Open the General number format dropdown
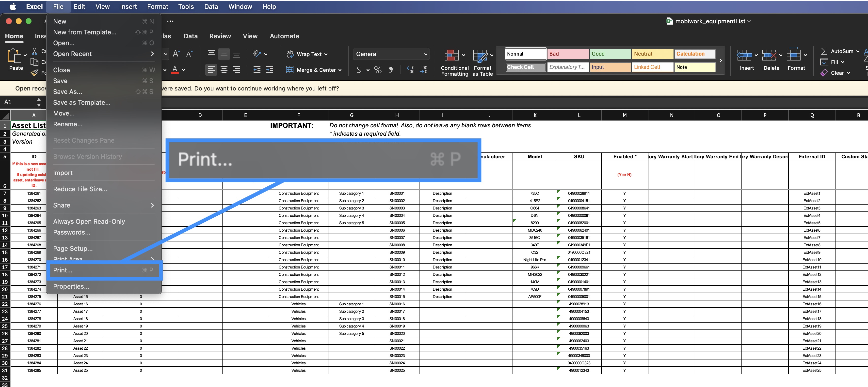 (391, 54)
